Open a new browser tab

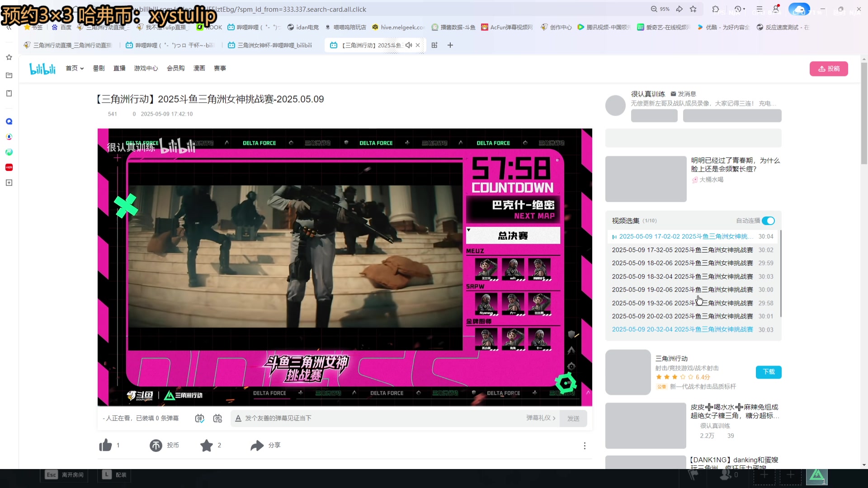(450, 45)
